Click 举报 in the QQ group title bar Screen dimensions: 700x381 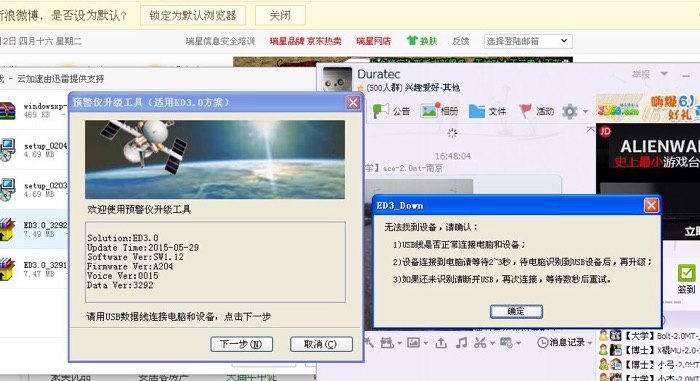tap(641, 74)
